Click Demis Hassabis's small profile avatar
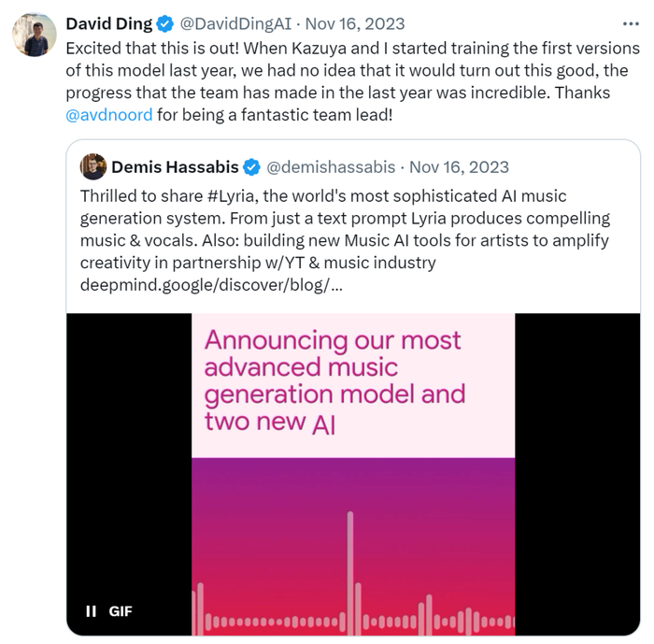Image resolution: width=654 pixels, height=644 pixels. [x=93, y=167]
